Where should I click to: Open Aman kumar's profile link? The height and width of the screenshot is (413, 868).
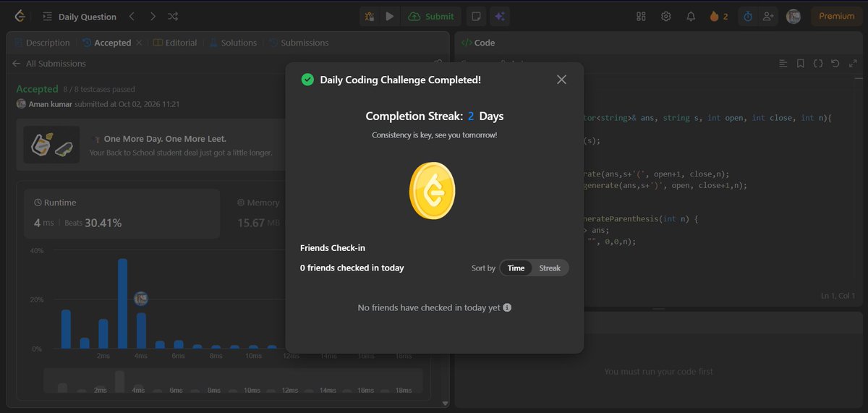pyautogui.click(x=50, y=104)
